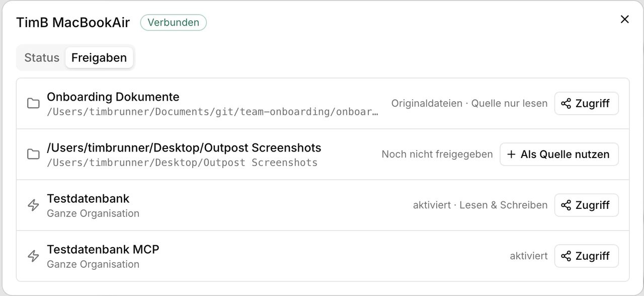Click the team-onboarding path text

point(213,112)
